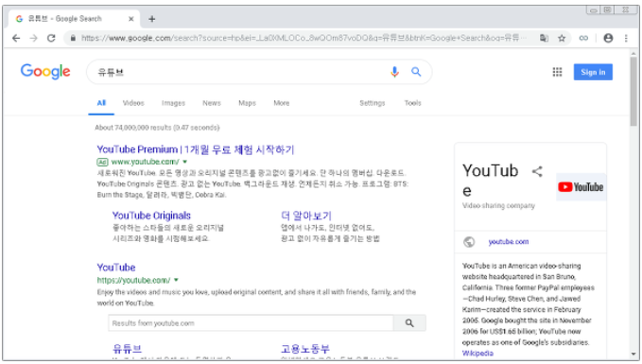Open the search Tools option
The image size is (642, 364).
(x=412, y=103)
